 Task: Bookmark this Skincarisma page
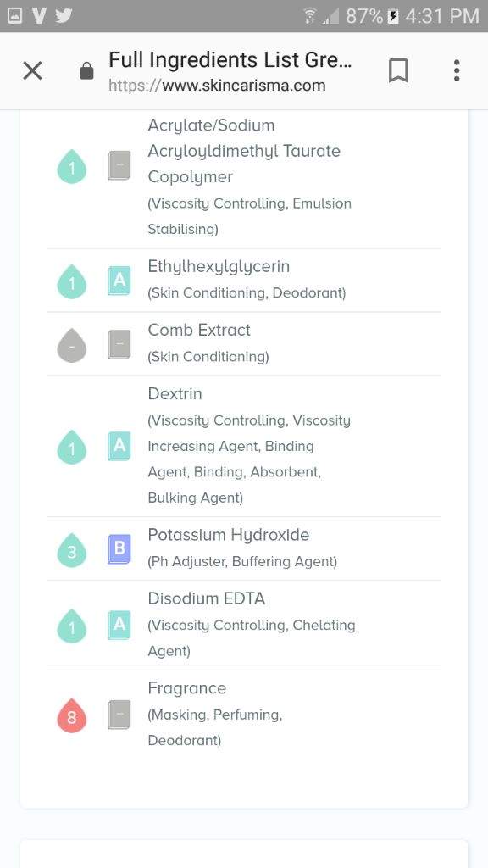(x=398, y=71)
